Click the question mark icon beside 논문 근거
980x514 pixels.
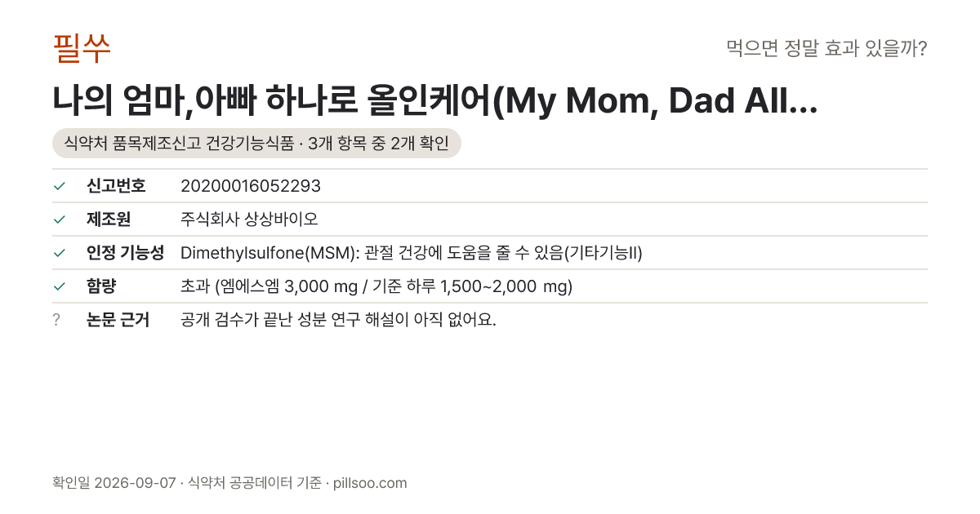pyautogui.click(x=56, y=320)
